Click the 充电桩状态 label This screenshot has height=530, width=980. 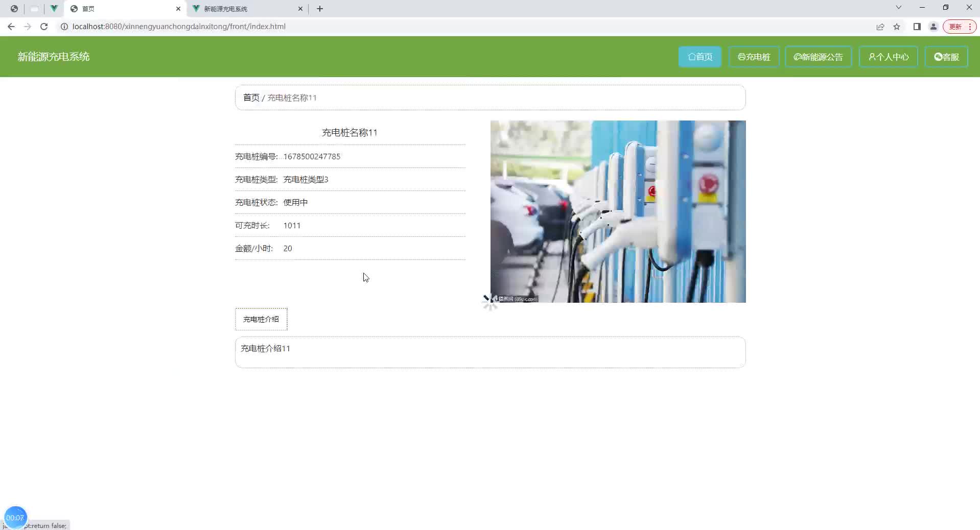click(256, 203)
